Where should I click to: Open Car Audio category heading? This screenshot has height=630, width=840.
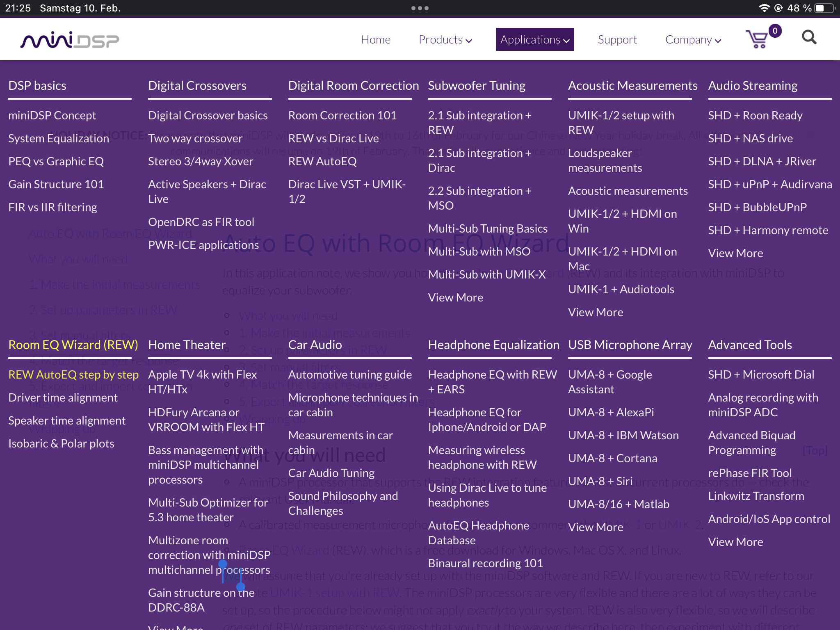315,345
